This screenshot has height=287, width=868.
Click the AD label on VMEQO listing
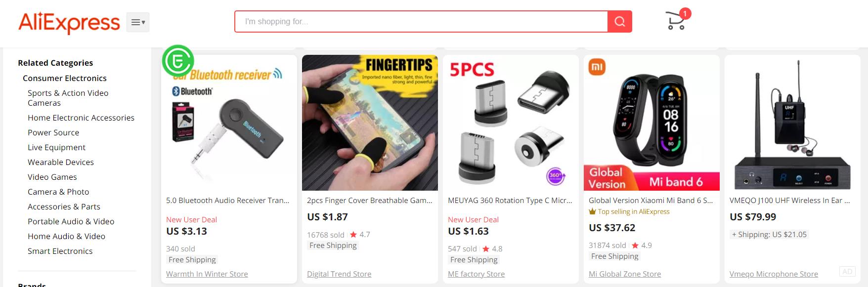pos(847,271)
